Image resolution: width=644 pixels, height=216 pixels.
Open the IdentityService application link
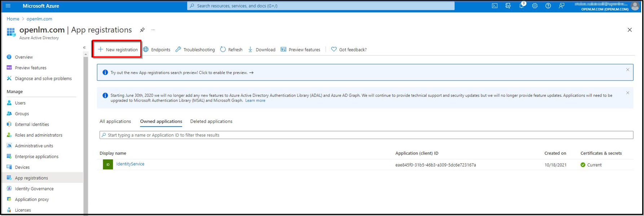point(130,164)
